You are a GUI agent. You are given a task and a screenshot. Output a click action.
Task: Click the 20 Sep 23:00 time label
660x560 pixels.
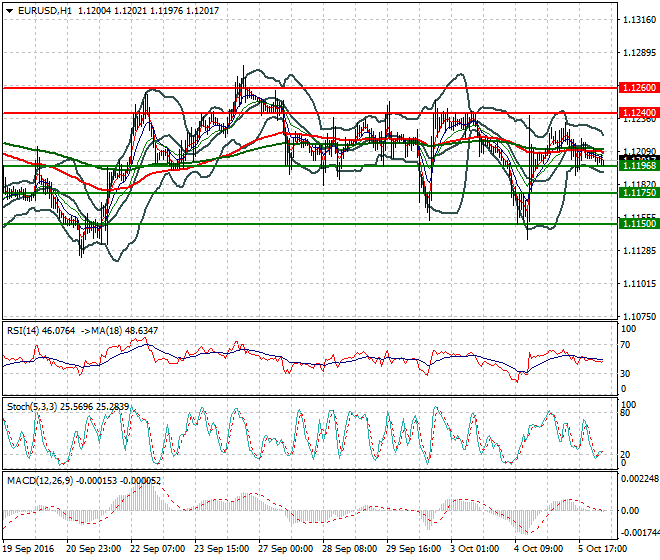(94, 549)
